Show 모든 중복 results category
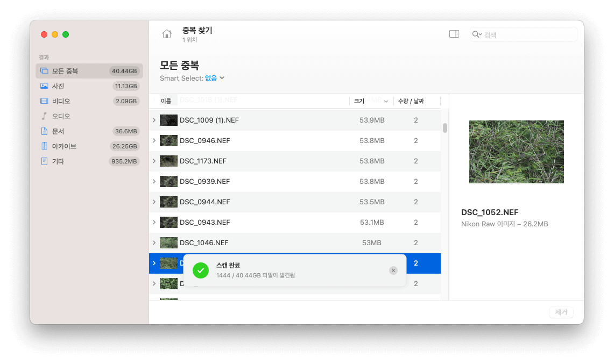The image size is (614, 364). point(89,71)
